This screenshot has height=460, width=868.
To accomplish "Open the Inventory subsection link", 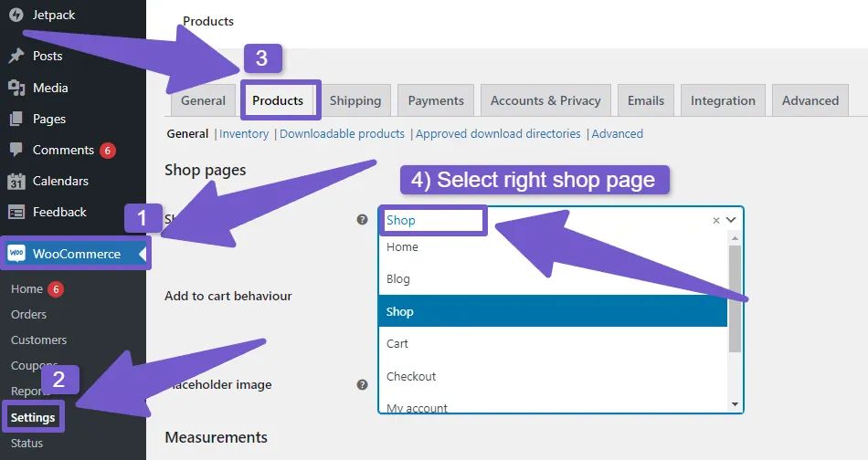I will click(244, 134).
